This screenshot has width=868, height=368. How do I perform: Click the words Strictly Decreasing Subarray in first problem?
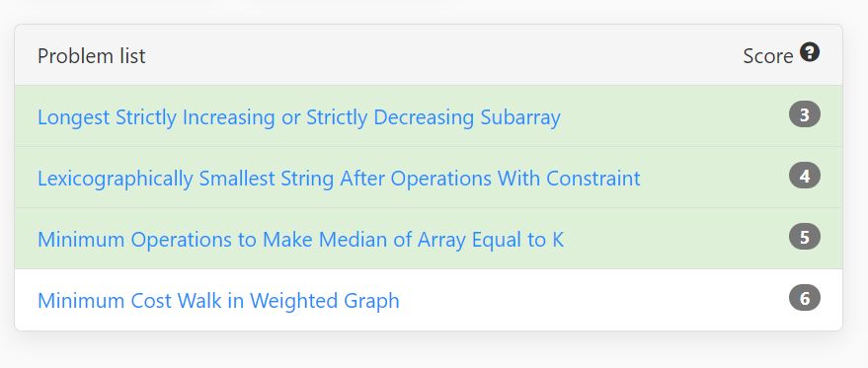point(434,117)
